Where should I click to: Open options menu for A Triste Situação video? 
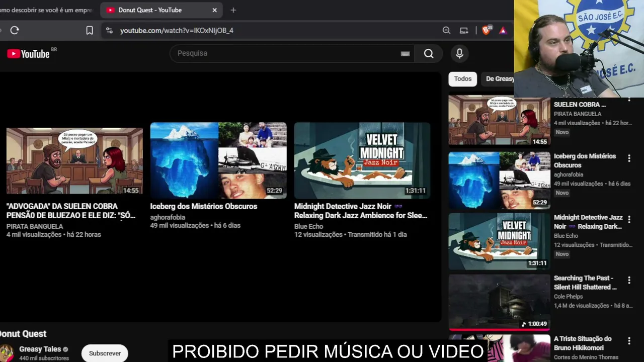(x=629, y=341)
